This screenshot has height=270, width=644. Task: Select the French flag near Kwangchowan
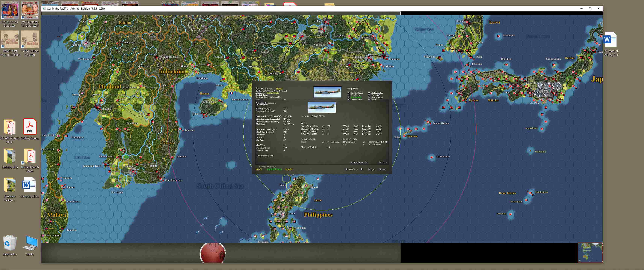click(x=231, y=93)
